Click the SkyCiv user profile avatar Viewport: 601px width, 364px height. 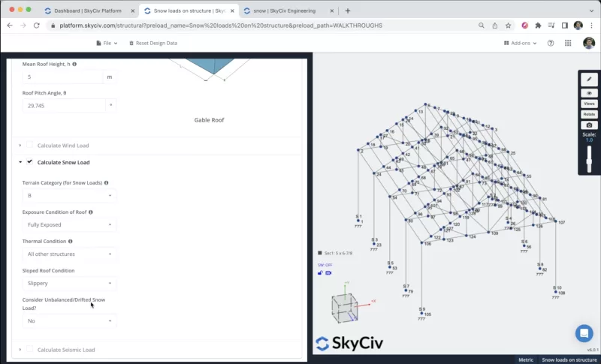pyautogui.click(x=589, y=44)
